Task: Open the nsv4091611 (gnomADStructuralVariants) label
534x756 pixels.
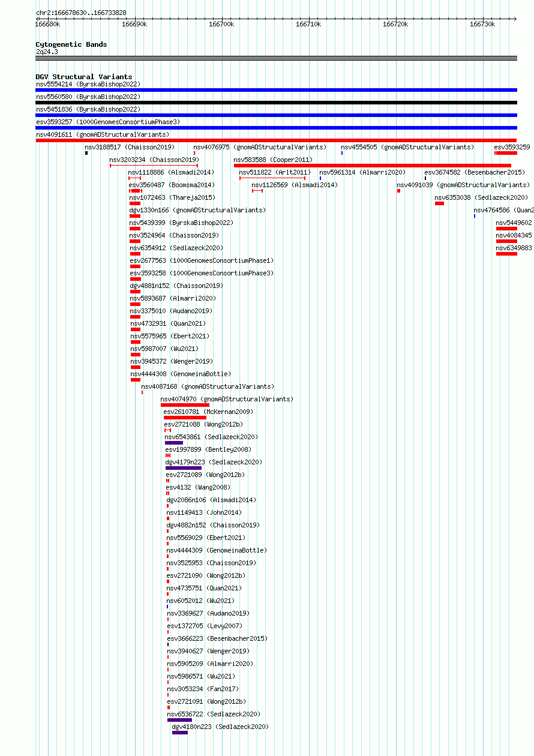Action: pyautogui.click(x=103, y=134)
